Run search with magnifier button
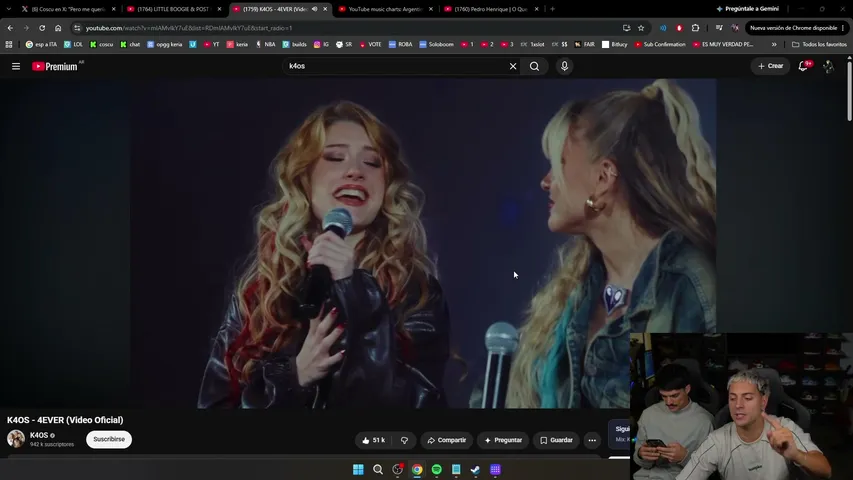The image size is (853, 480). 534,66
